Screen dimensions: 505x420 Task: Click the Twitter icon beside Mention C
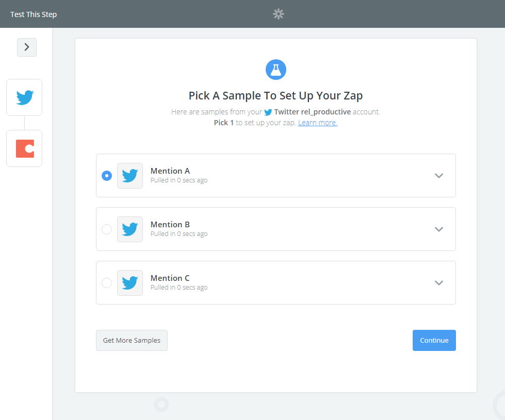(x=130, y=283)
